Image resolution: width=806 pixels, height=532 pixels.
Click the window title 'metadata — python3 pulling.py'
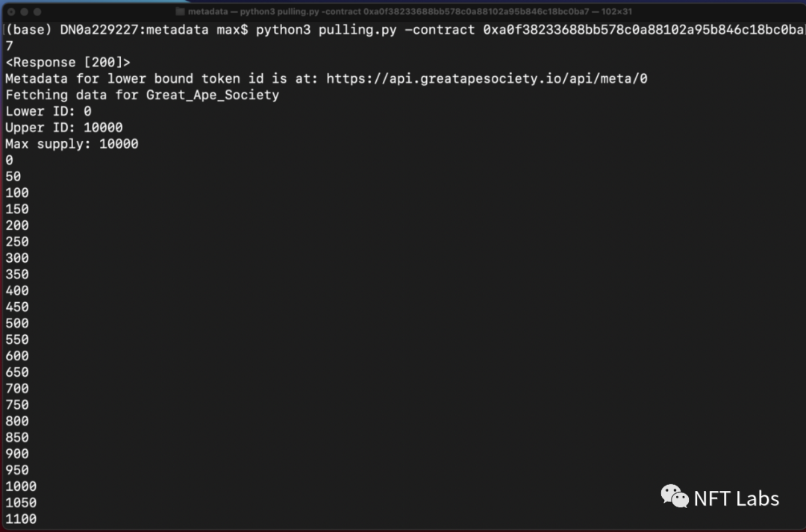point(410,11)
